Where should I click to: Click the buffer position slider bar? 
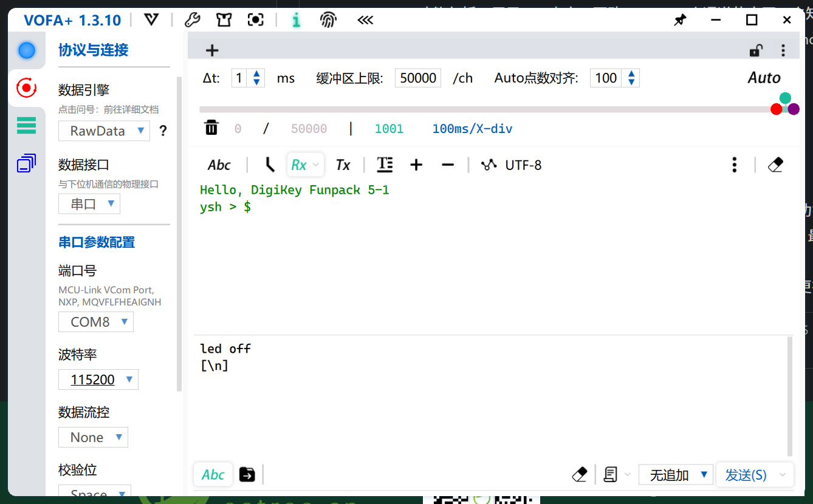[486, 109]
